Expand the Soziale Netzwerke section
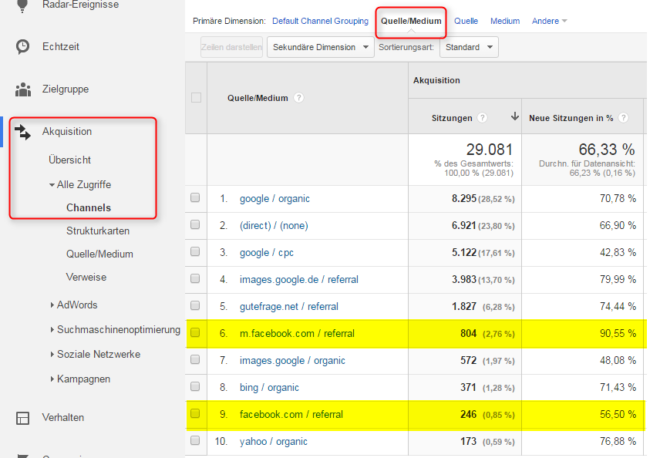This screenshot has width=660, height=458. pyautogui.click(x=52, y=354)
